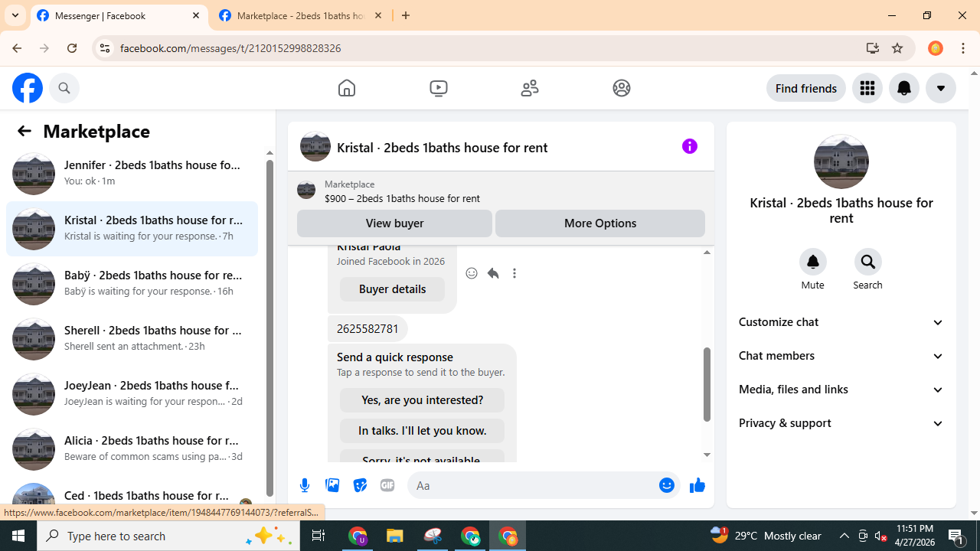This screenshot has width=980, height=551.
Task: Open notifications bell icon
Action: 904,88
